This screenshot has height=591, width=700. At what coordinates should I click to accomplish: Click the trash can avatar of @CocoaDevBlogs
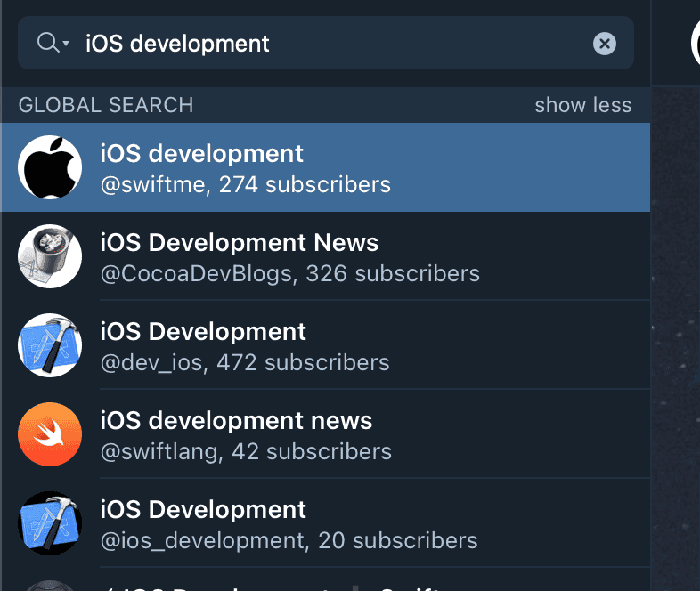click(50, 256)
